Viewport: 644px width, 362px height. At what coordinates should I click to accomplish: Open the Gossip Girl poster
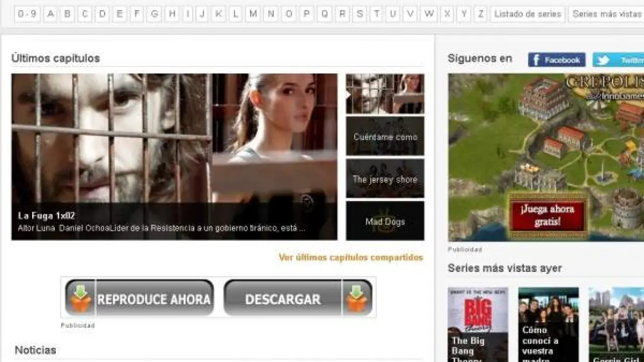coord(616,324)
